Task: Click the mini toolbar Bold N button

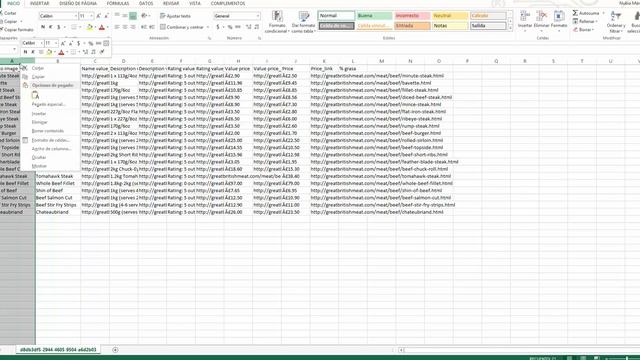Action: 25,52
